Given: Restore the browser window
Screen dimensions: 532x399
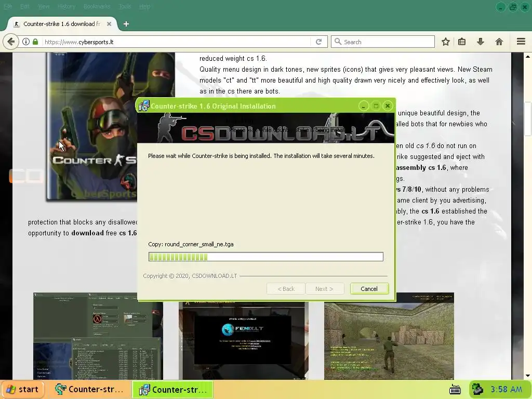Looking at the screenshot, I should [513, 7].
